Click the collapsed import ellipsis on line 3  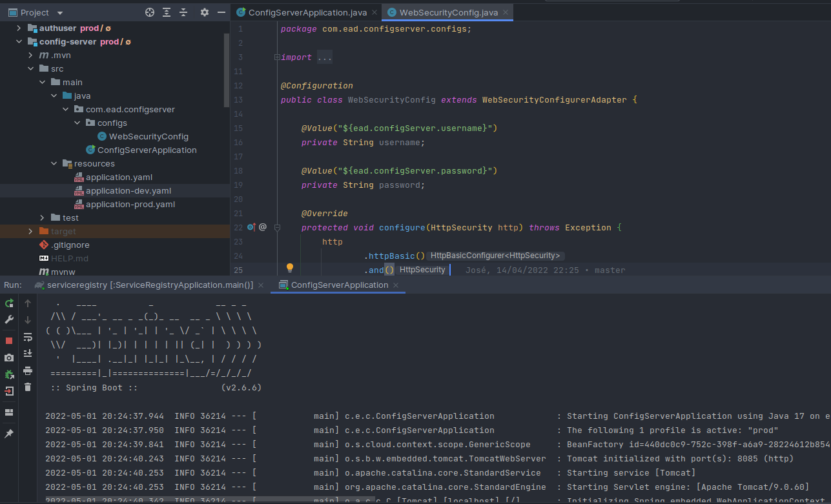point(325,57)
